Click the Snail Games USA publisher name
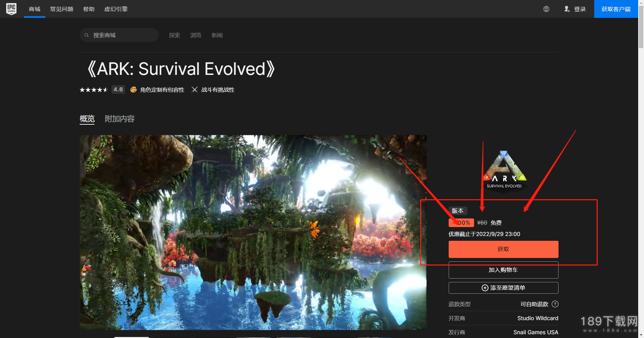This screenshot has width=644, height=338. (x=536, y=332)
